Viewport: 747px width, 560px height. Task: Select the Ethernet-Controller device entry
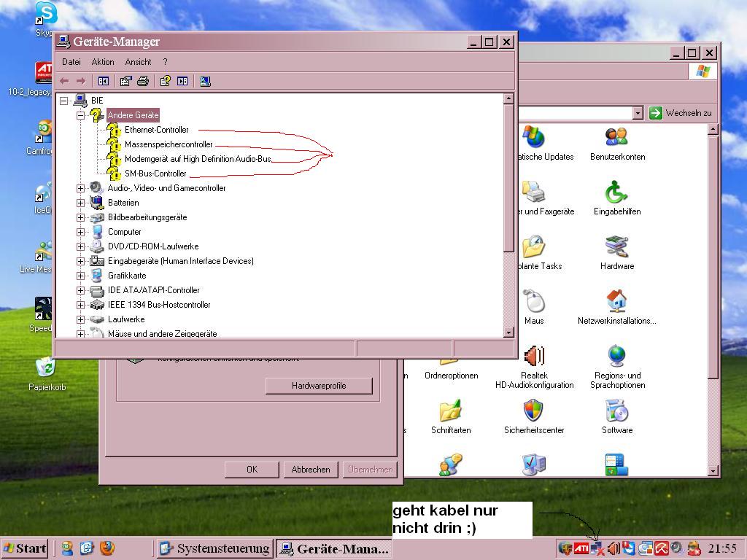tap(156, 130)
